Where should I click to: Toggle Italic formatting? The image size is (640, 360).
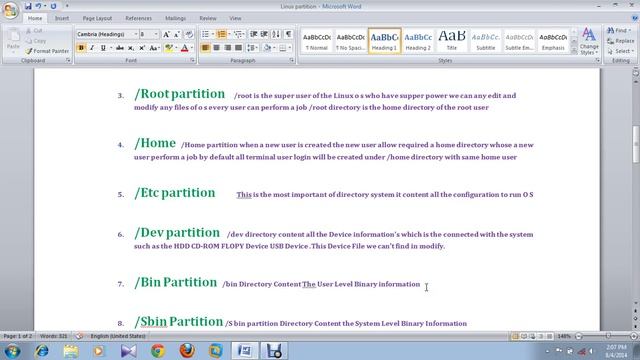(92, 48)
